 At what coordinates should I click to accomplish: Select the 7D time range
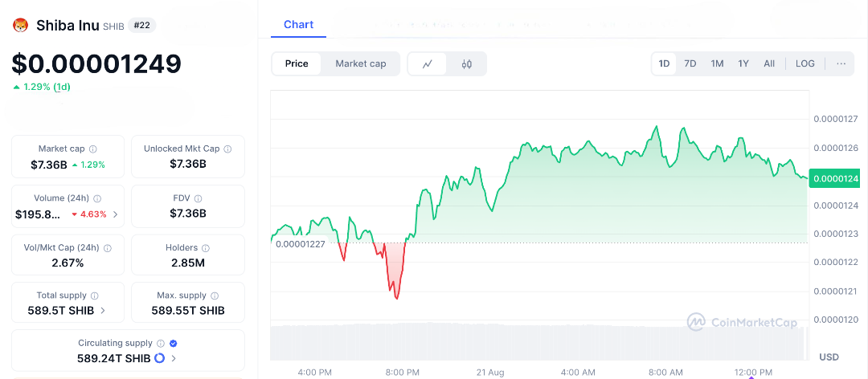690,64
